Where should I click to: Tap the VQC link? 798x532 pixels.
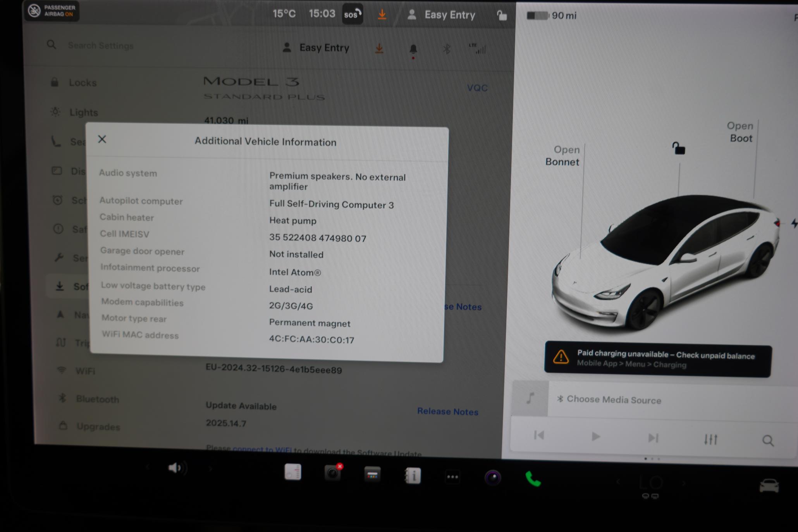[477, 88]
